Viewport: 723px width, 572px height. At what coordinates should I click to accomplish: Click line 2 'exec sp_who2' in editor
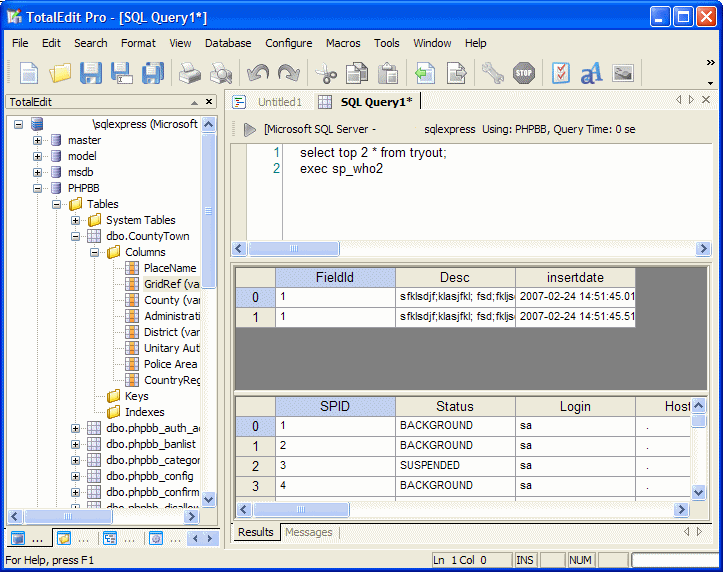(x=341, y=169)
